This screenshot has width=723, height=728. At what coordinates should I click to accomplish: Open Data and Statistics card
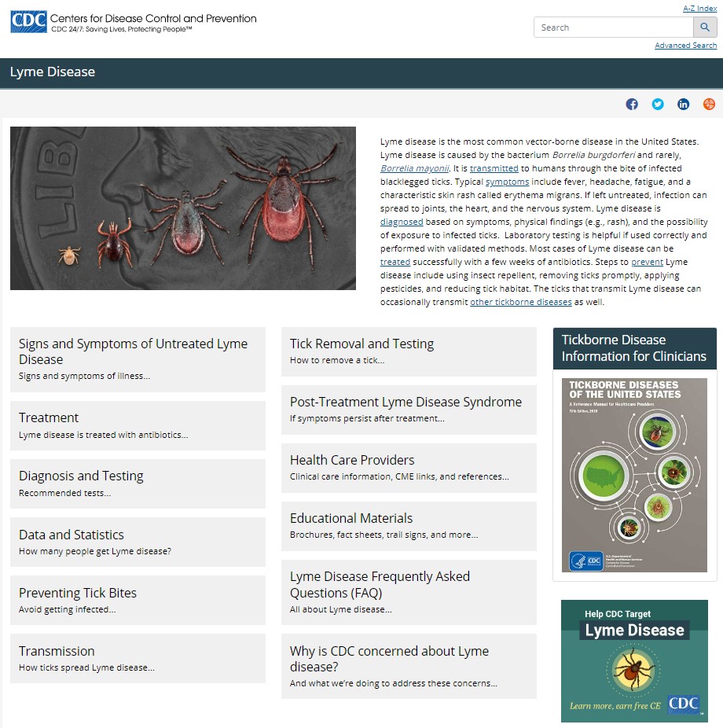click(x=138, y=542)
